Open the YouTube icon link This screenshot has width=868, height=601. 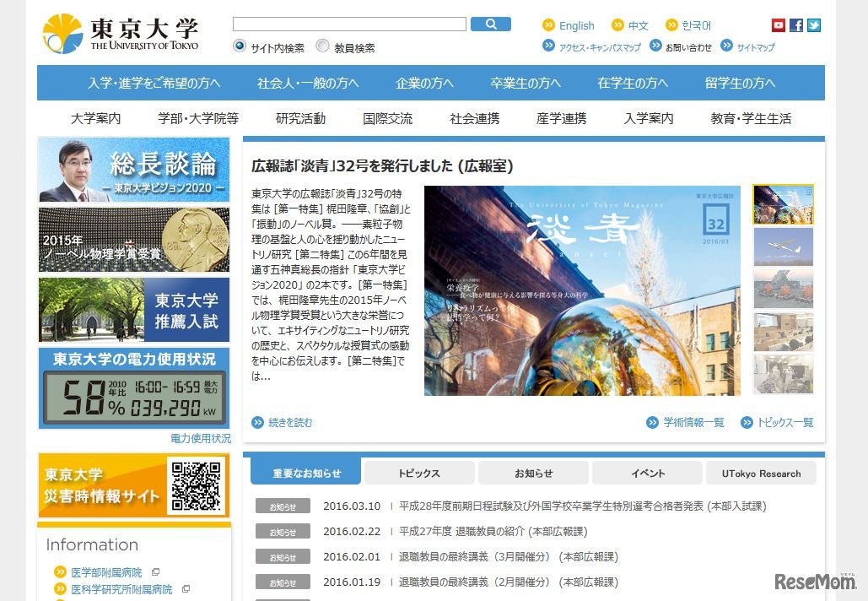779,25
